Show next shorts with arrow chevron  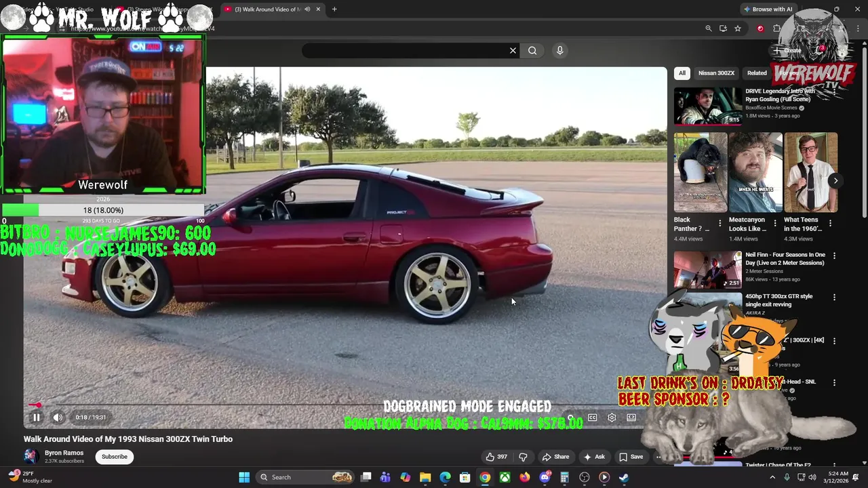coord(835,180)
